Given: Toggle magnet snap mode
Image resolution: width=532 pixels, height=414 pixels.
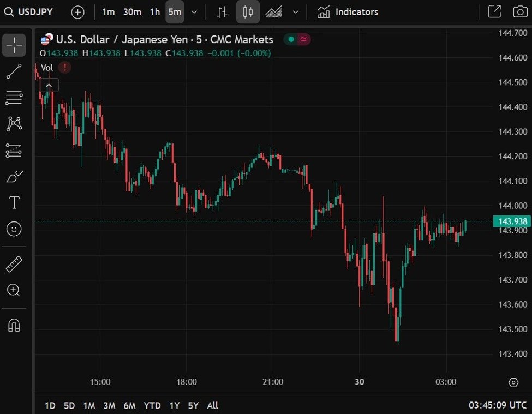Looking at the screenshot, I should [14, 325].
